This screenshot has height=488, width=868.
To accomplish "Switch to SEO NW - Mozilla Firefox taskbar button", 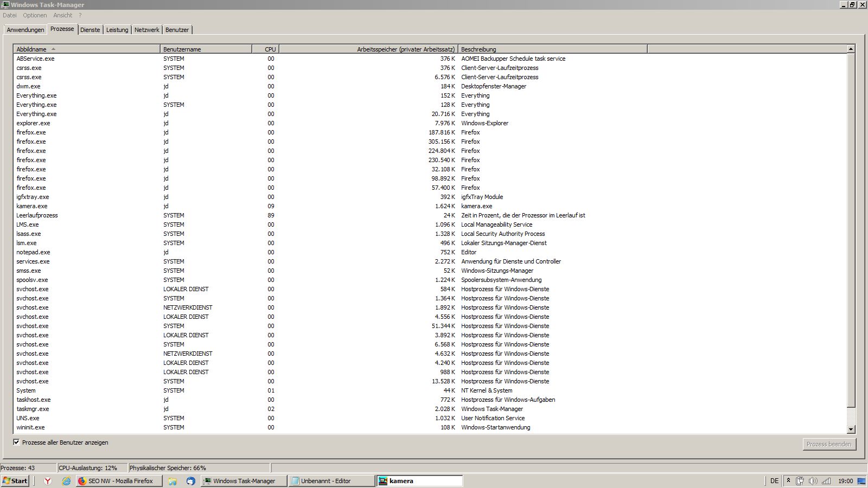I will (x=119, y=481).
